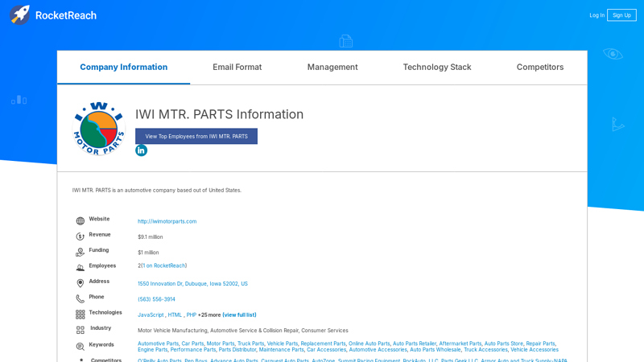Viewport: 644px width, 362px height.
Task: Click the Log In link
Action: [x=597, y=15]
